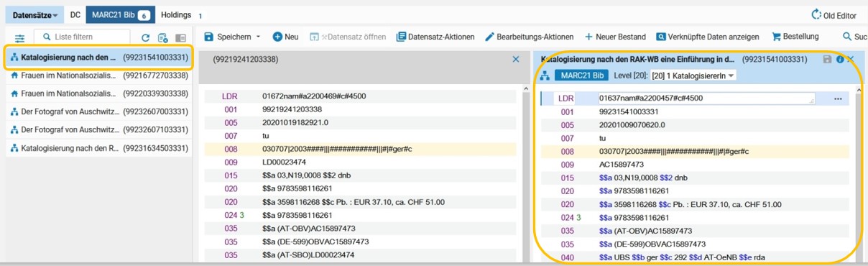Click the add-record icon beside the refresh icon

(x=163, y=37)
